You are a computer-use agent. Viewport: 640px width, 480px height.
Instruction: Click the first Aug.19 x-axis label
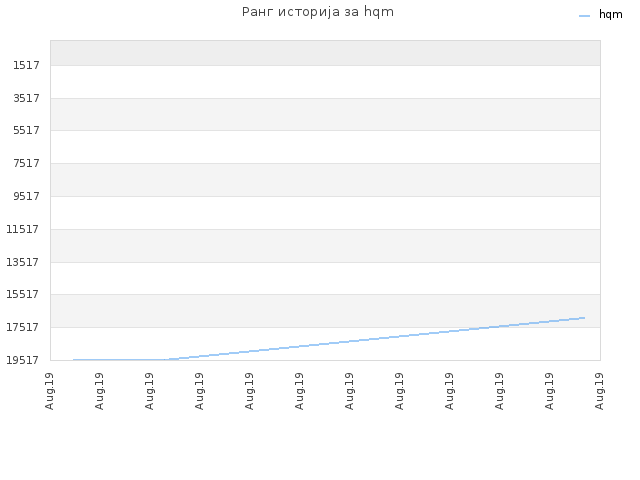[x=49, y=391]
